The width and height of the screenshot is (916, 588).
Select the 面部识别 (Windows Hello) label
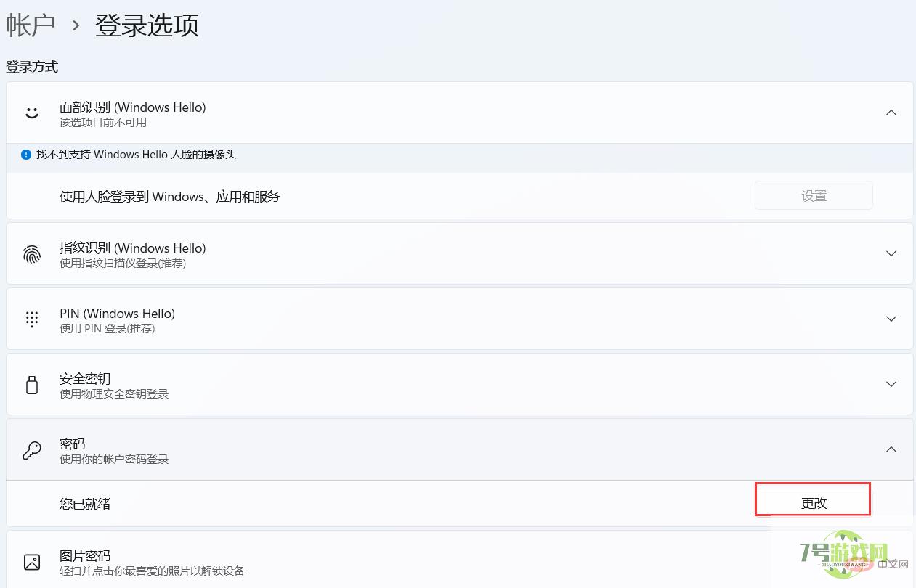click(x=133, y=107)
